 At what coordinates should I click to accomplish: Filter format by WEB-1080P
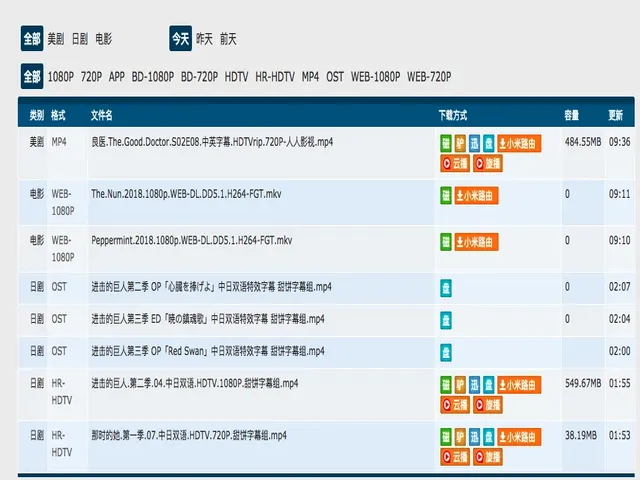[x=376, y=77]
